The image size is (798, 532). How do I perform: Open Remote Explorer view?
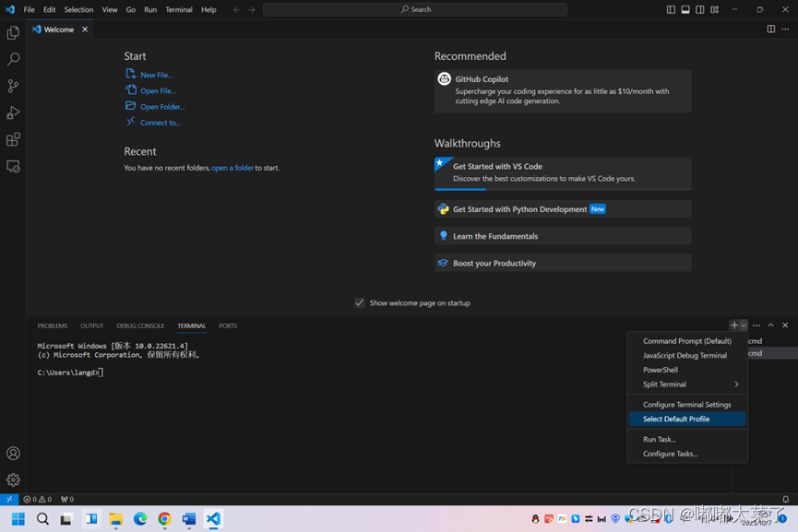tap(13, 166)
